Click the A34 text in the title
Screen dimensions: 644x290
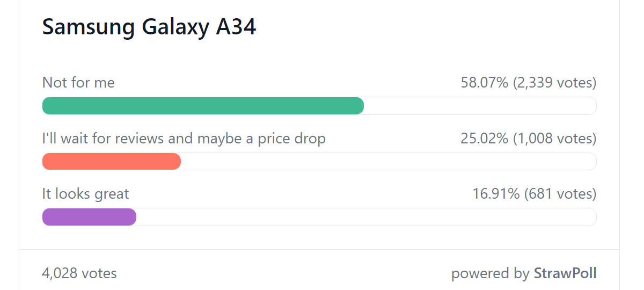236,27
